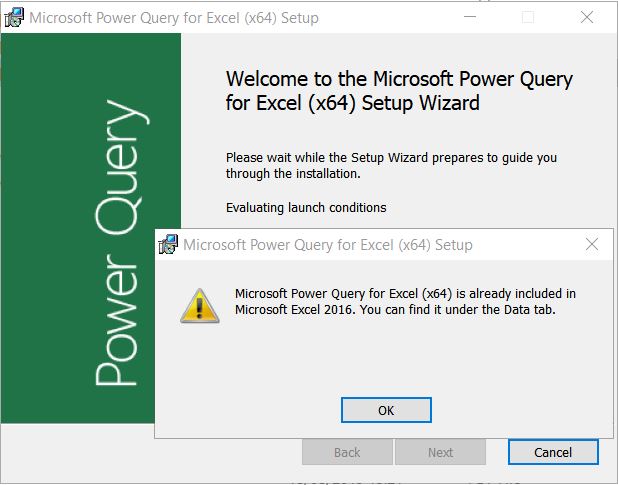
Task: Click the vertical Power Query banner text
Action: 119,242
